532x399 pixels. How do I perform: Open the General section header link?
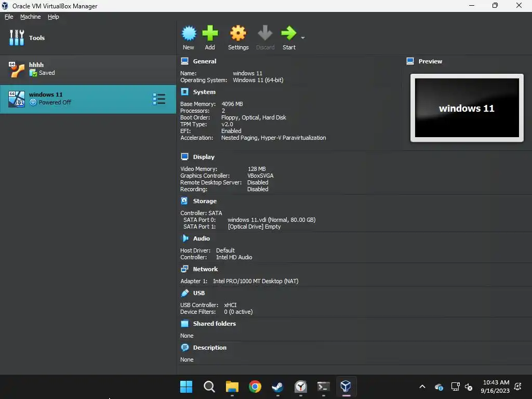(x=205, y=61)
